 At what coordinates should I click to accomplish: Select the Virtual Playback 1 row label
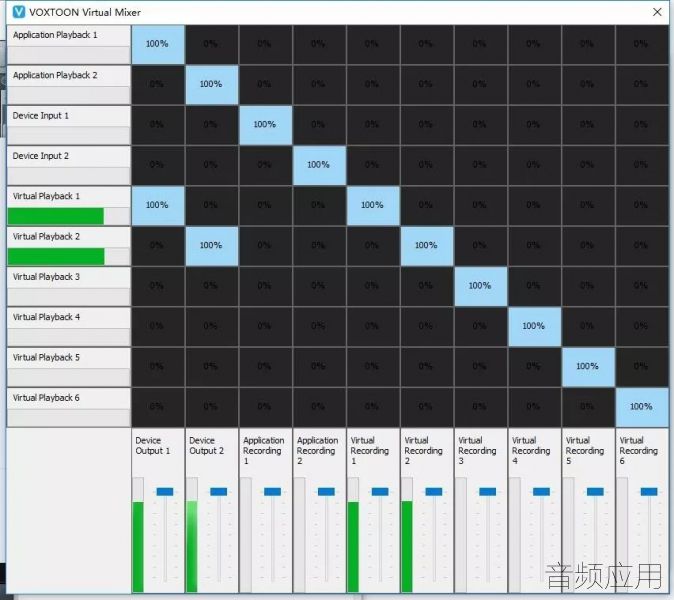tap(46, 196)
